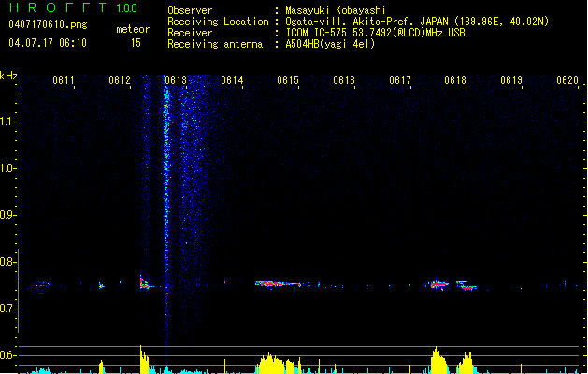Select the filename 0407170610.png

pos(48,24)
